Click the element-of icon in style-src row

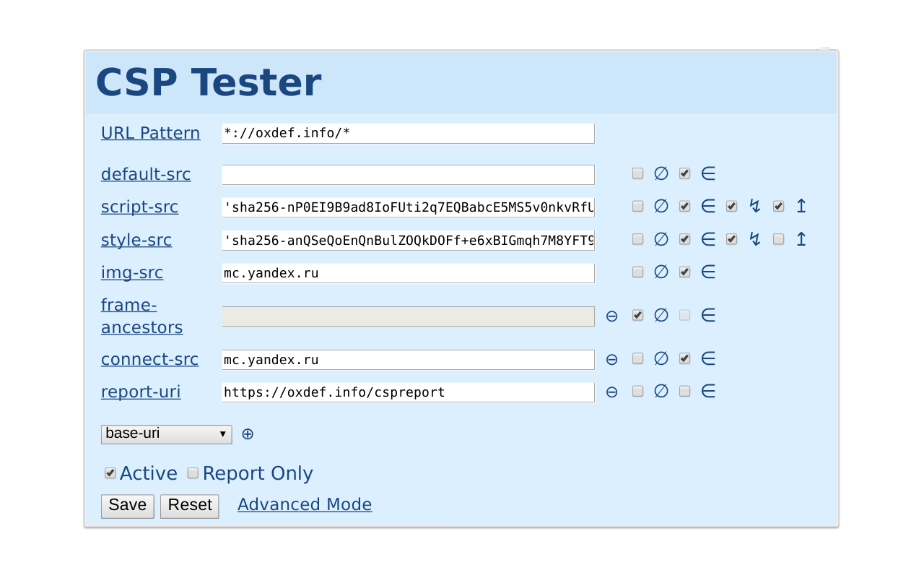point(708,239)
